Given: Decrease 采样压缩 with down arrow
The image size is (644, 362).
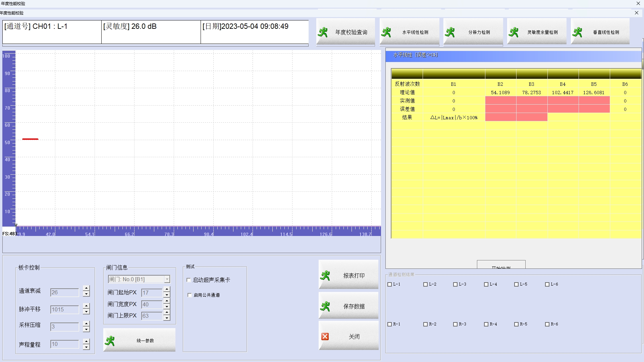Looking at the screenshot, I should point(86,329).
